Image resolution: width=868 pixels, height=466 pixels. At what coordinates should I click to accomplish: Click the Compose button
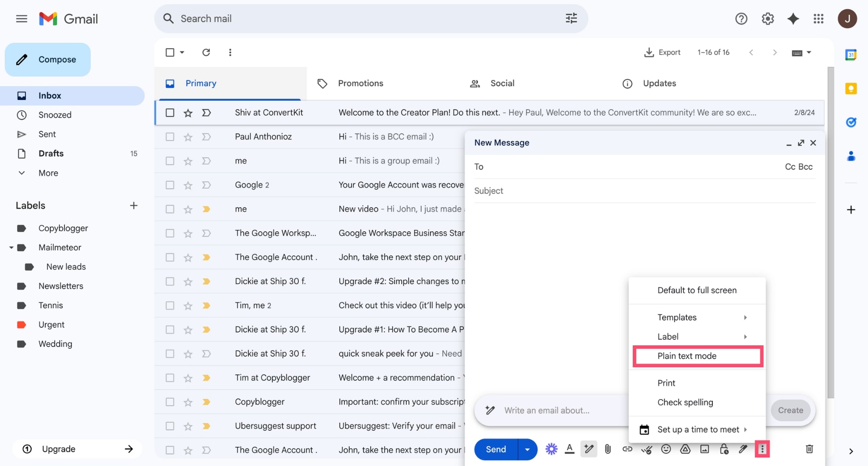click(47, 59)
